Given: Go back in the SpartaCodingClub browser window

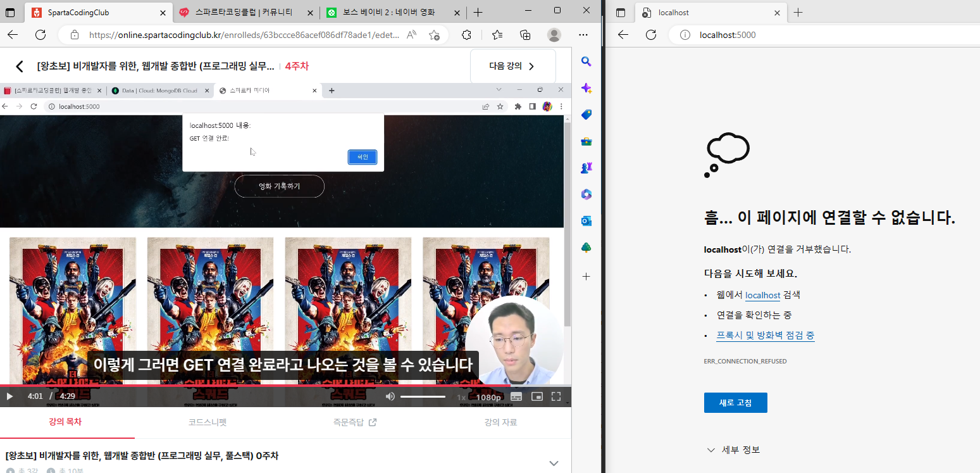Looking at the screenshot, I should pos(13,35).
